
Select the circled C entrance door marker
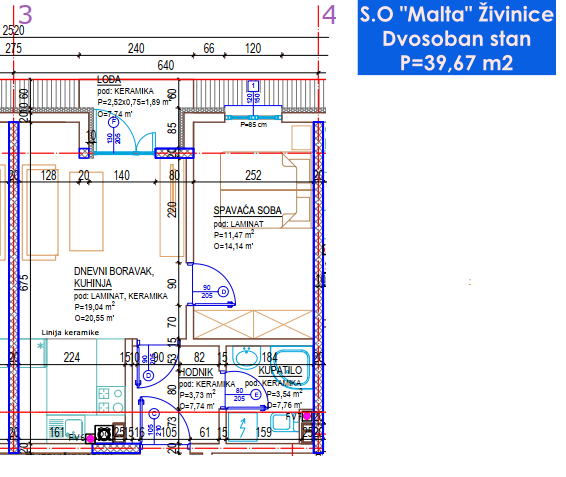coord(154,414)
